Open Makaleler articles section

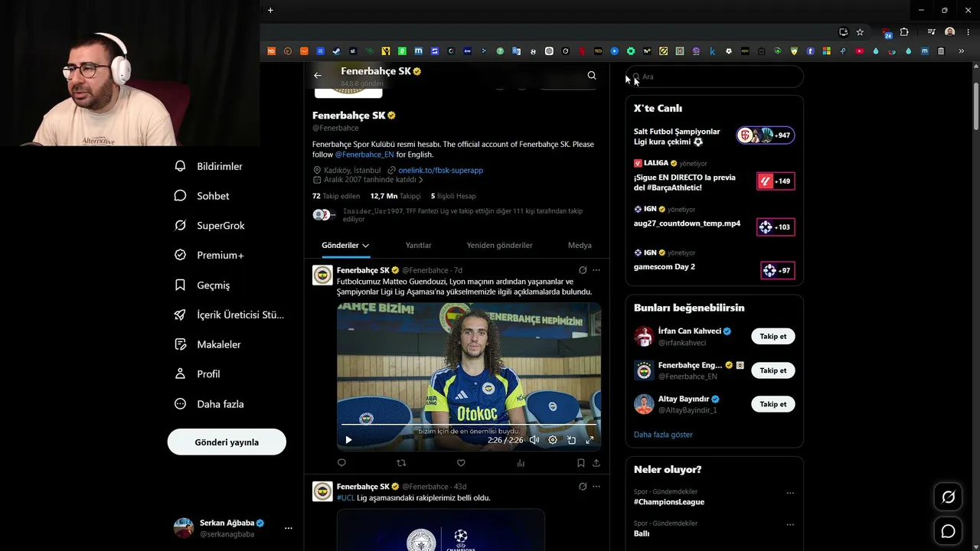(x=207, y=344)
